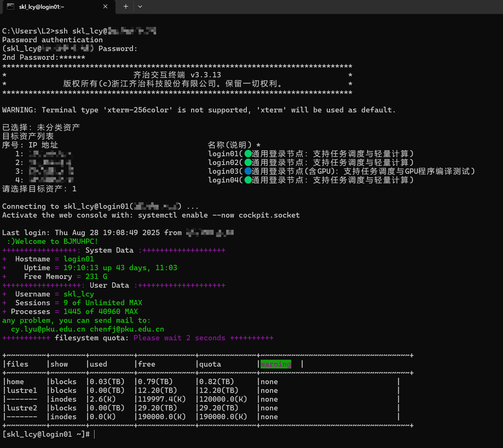Click email cy.lyu@pku.edu.cn
This screenshot has width=503, height=448.
(48, 329)
